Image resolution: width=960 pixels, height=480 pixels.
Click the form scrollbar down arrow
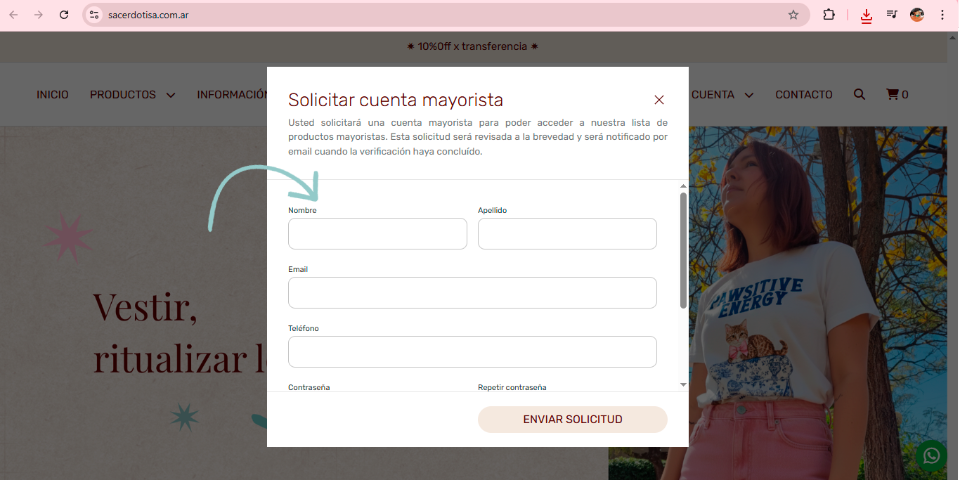(683, 384)
